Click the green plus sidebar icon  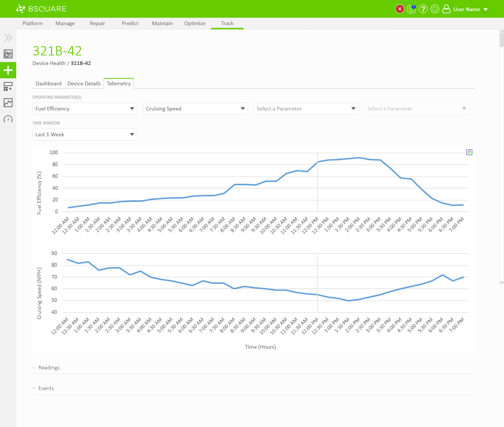(8, 70)
